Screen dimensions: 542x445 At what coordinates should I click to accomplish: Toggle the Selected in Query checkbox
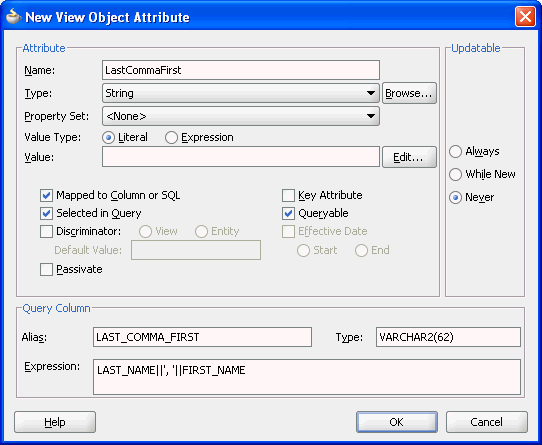(46, 213)
